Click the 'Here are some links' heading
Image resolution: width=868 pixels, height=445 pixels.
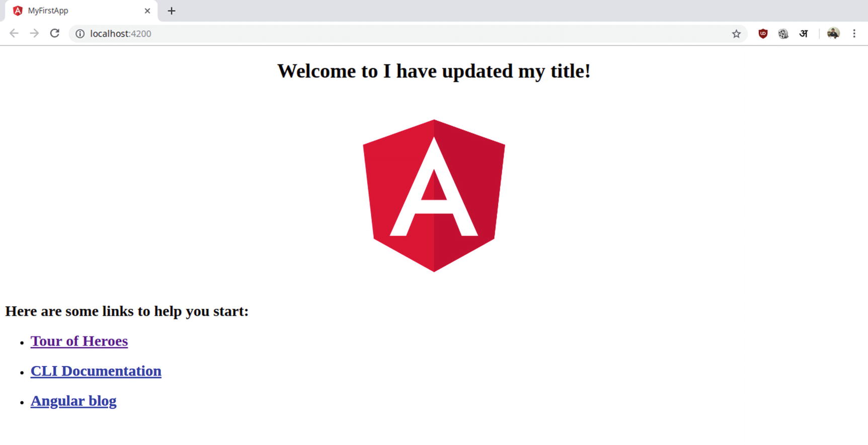click(127, 311)
